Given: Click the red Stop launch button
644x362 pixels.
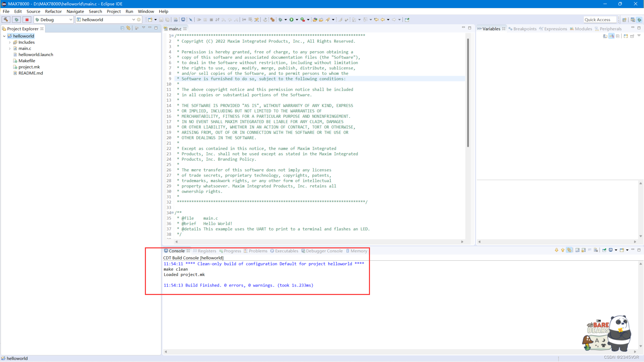Looking at the screenshot, I should tap(28, 19).
